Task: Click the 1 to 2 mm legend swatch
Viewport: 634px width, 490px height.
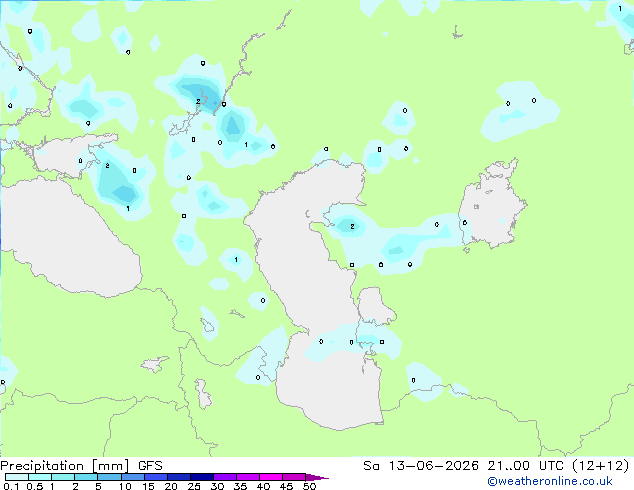Action: click(63, 477)
